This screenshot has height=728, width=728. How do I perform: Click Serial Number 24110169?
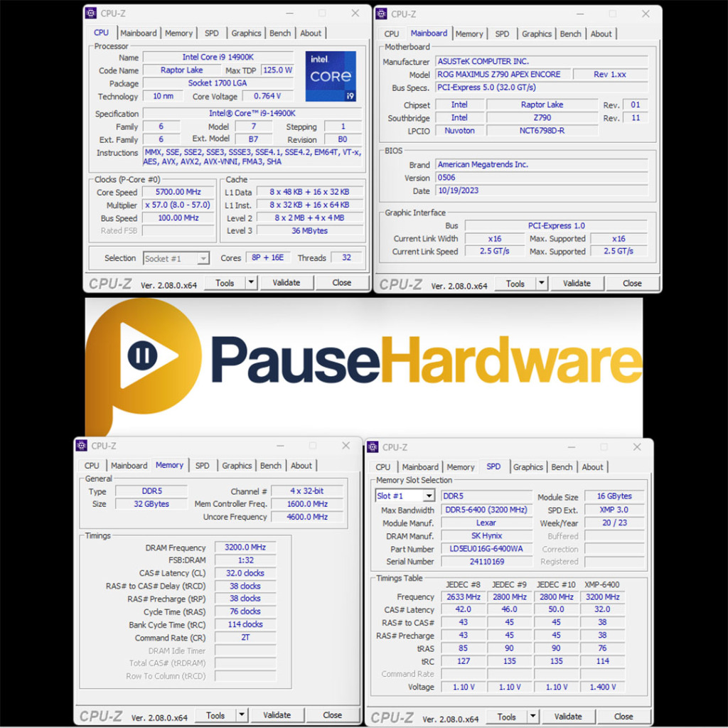coord(486,562)
